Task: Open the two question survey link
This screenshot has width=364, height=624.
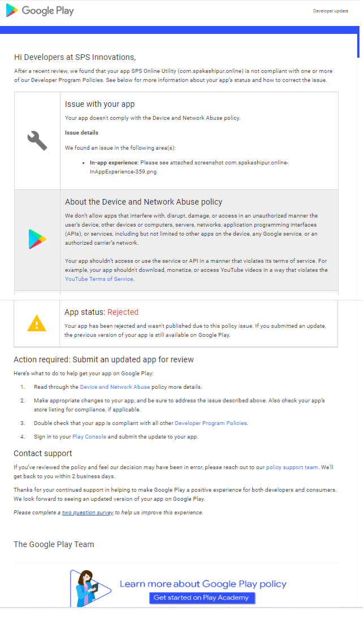Action: tap(88, 513)
